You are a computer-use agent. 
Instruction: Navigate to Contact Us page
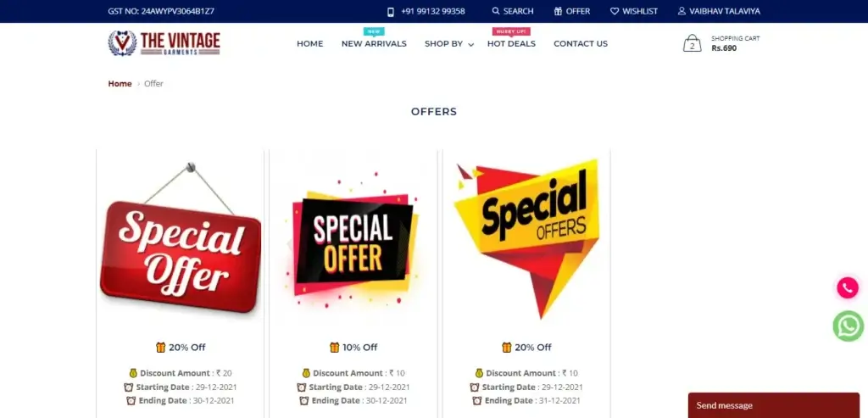click(581, 44)
